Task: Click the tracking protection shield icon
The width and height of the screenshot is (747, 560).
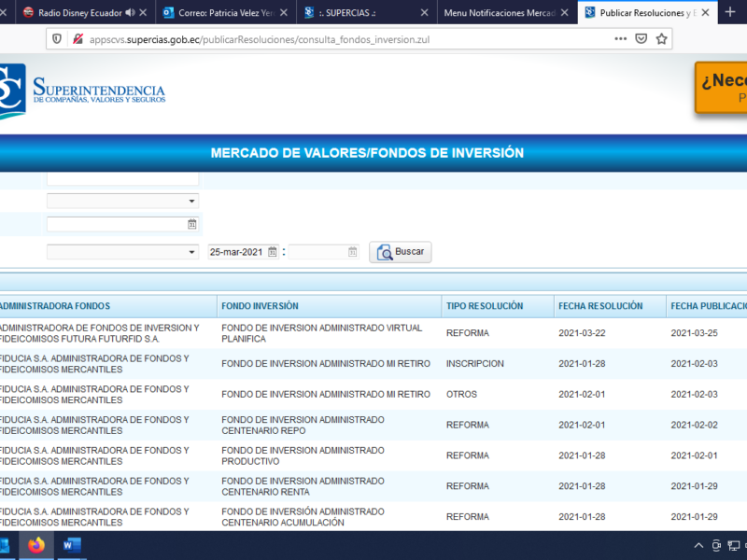Action: 58,39
